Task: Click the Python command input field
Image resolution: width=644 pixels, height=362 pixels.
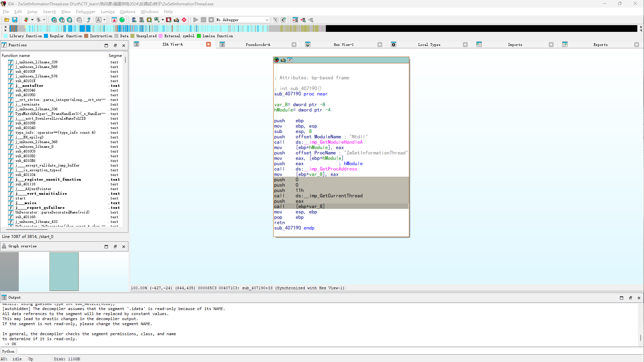Action: coord(329,351)
